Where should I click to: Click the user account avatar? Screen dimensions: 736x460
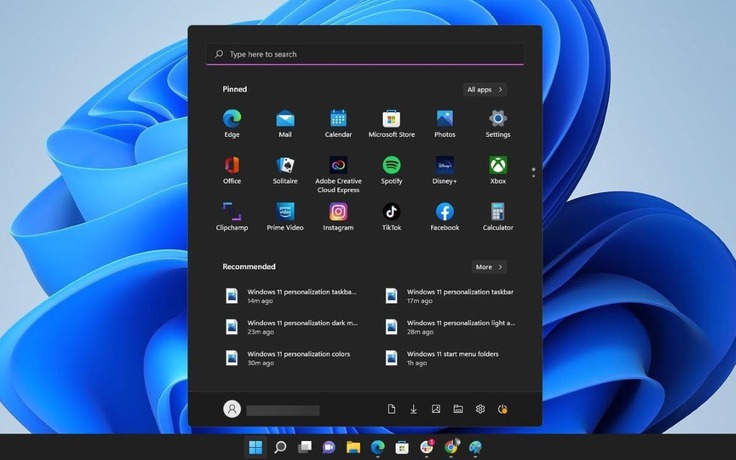pos(232,409)
